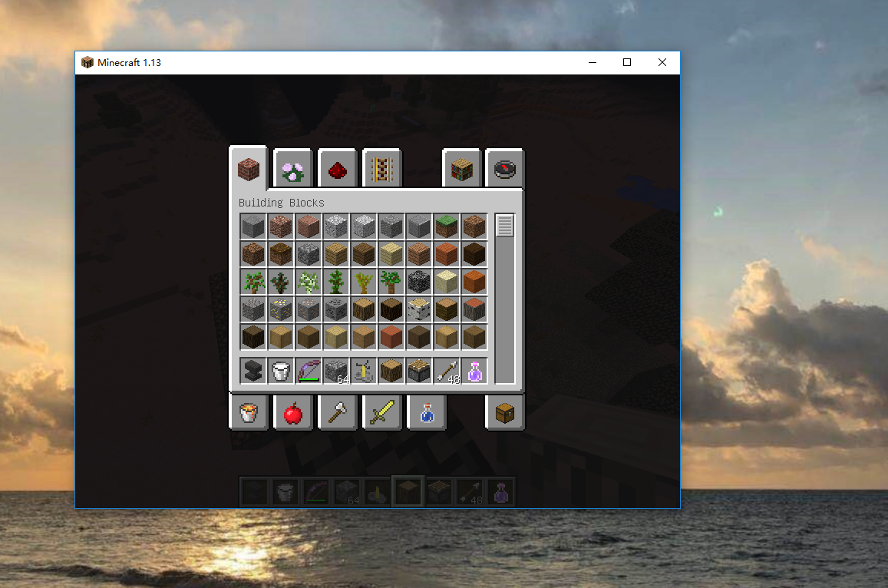
Task: Pick the Polished Diorite block
Action: 364,226
